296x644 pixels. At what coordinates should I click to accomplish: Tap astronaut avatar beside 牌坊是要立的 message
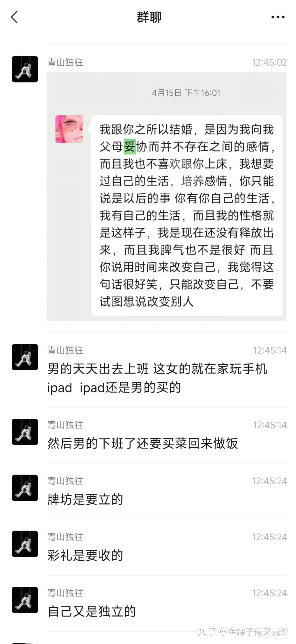(25, 488)
